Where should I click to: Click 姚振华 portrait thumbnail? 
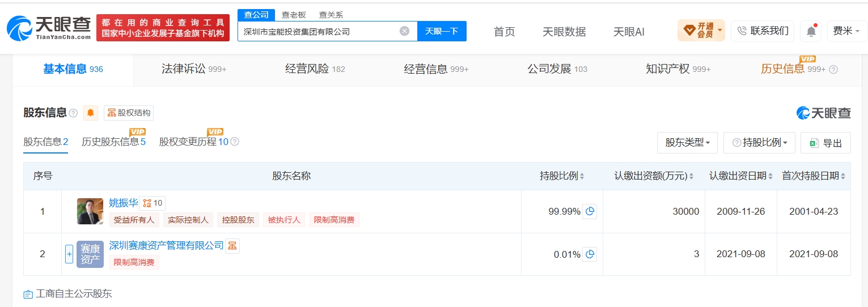pyautogui.click(x=90, y=211)
